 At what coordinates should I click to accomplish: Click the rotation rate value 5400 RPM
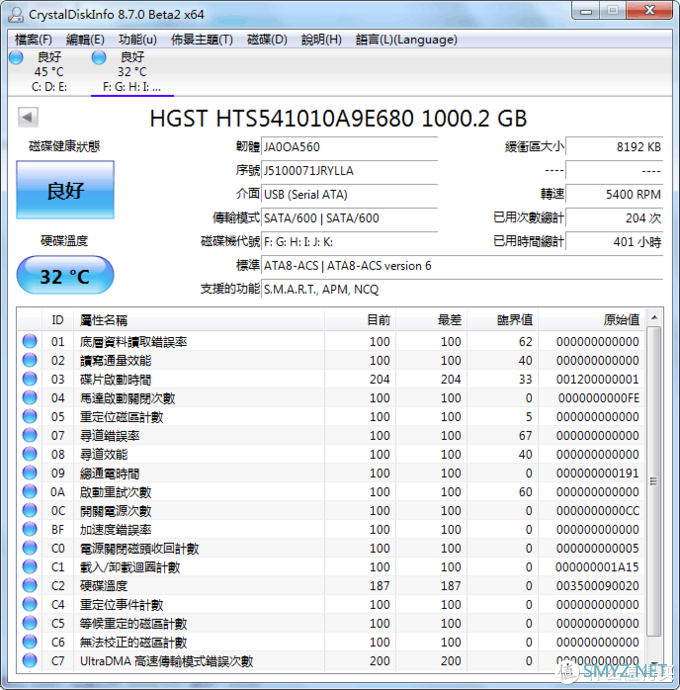614,195
